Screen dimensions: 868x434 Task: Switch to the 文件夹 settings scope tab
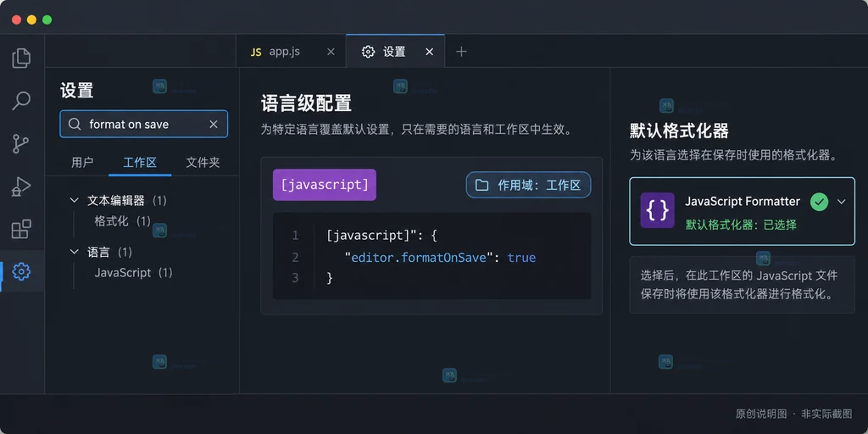click(203, 163)
